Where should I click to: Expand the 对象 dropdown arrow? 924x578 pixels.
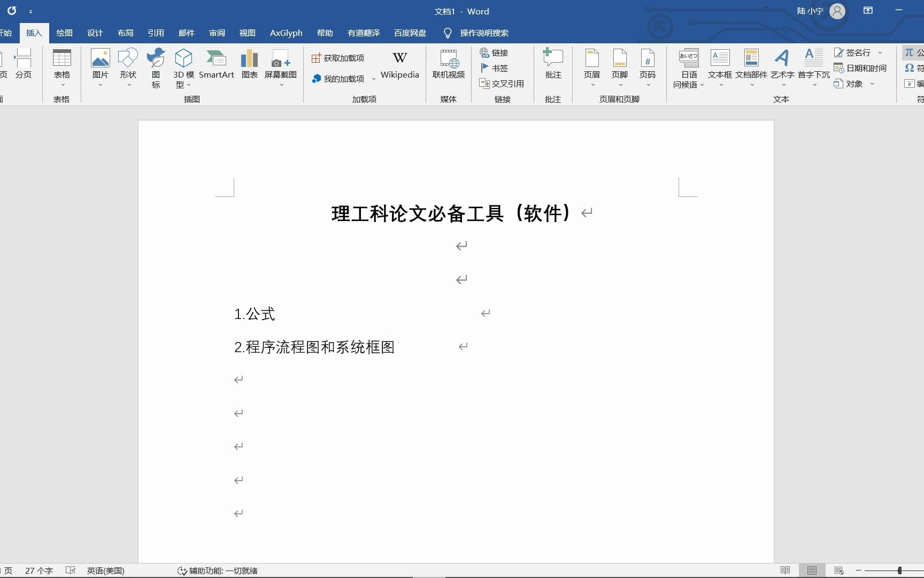pyautogui.click(x=872, y=83)
